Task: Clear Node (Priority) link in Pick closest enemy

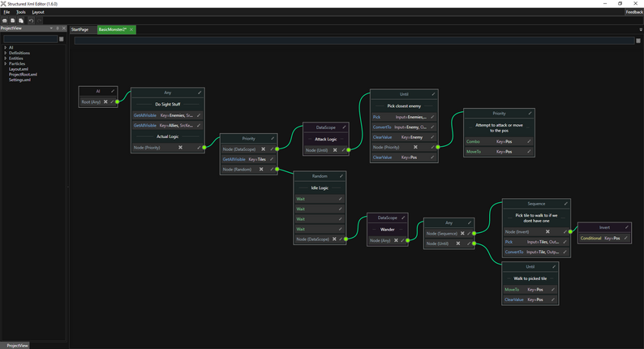Action: click(415, 147)
